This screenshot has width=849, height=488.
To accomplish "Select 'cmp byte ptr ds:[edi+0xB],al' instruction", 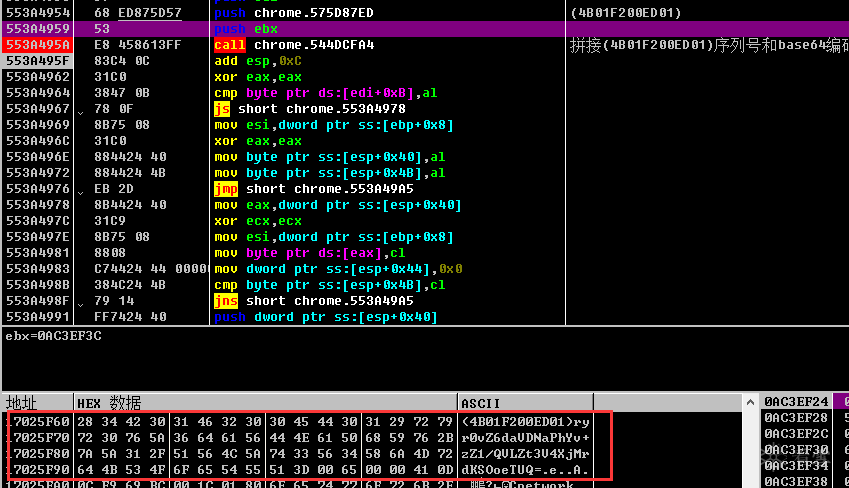I will coord(326,93).
